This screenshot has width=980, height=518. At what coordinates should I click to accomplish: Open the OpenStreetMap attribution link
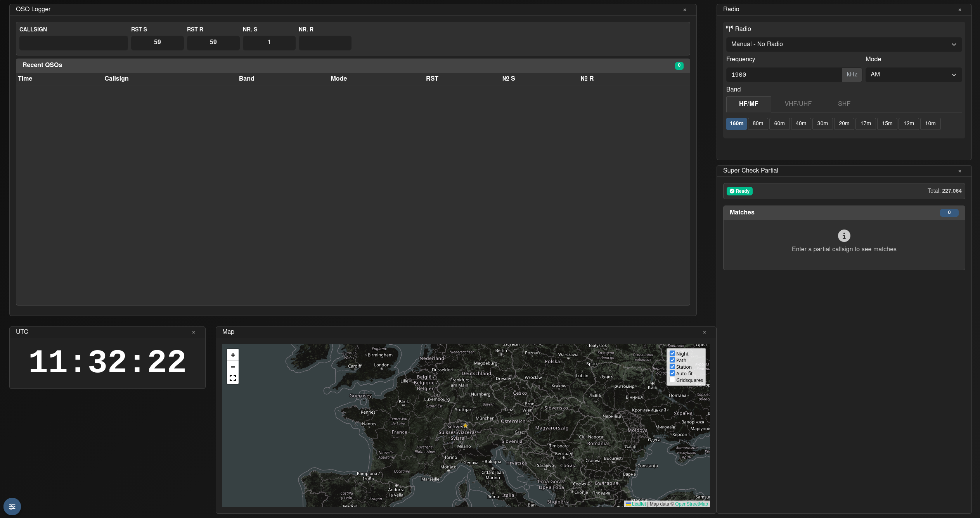click(x=691, y=504)
